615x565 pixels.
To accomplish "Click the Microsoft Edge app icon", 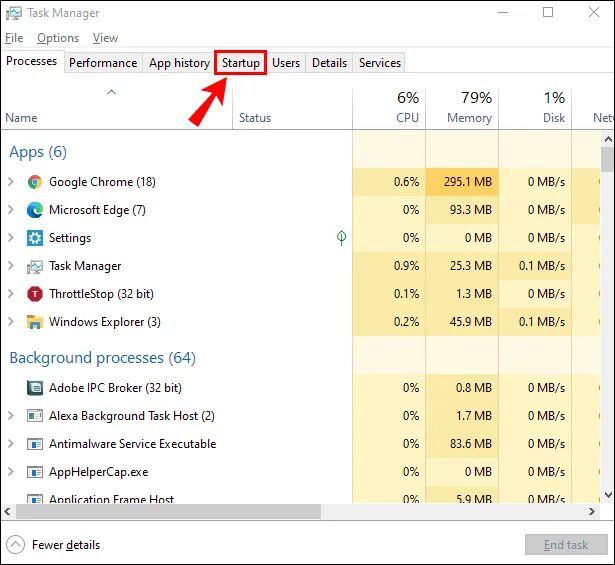I will pos(35,210).
